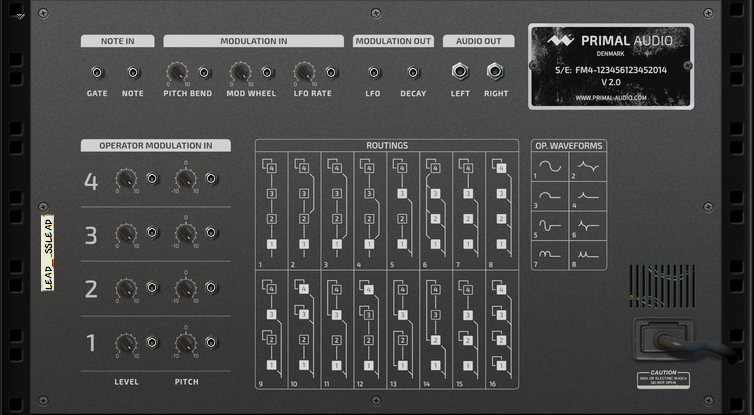Screen dimensions: 754x415
Task: Click operator waveform 7 icon
Action: pos(550,254)
